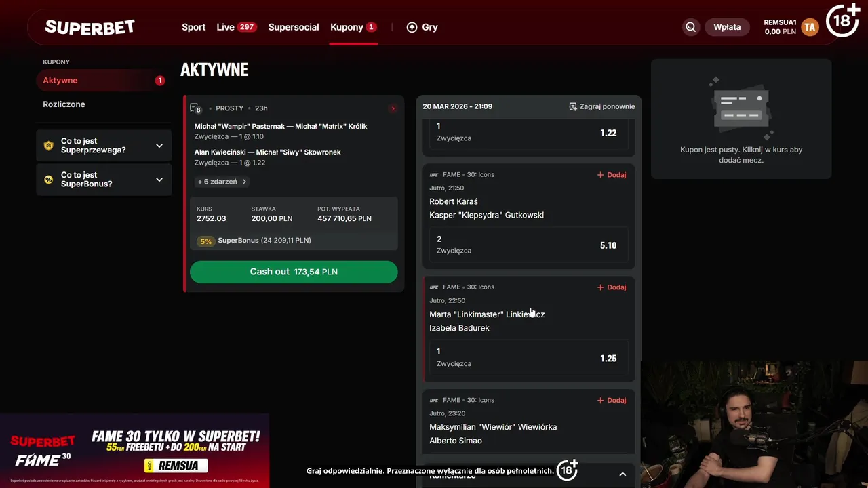
Task: Open the Kupony tab
Action: [353, 27]
